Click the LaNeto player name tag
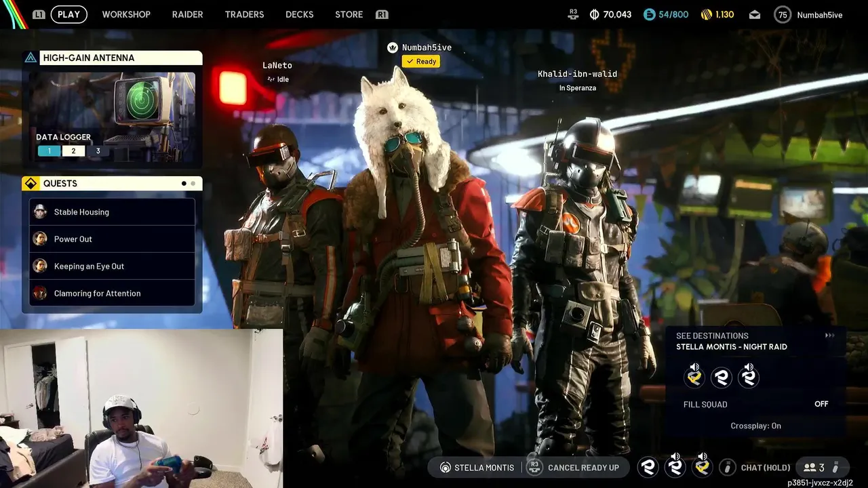The height and width of the screenshot is (488, 868). (277, 66)
